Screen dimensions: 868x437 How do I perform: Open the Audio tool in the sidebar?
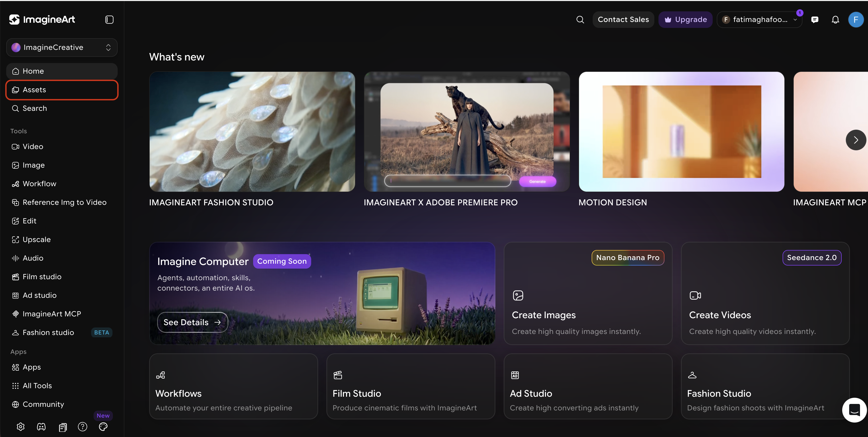click(62, 258)
